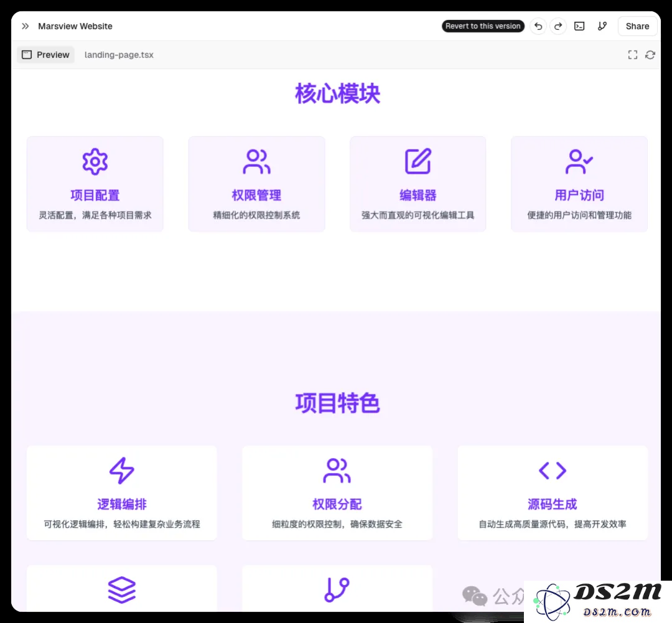The image size is (672, 623).
Task: Click the Share button
Action: (x=637, y=26)
